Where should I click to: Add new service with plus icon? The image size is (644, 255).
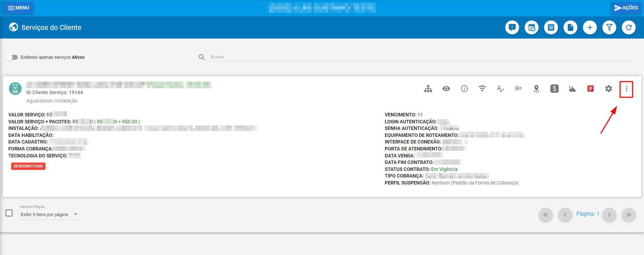point(590,27)
